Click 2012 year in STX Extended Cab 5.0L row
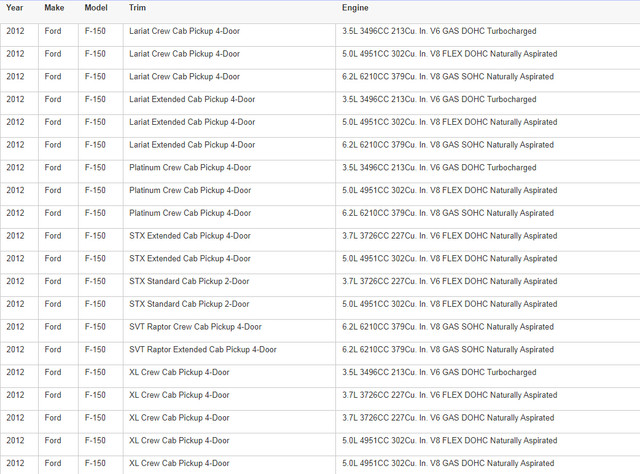This screenshot has height=474, width=640. [x=15, y=258]
